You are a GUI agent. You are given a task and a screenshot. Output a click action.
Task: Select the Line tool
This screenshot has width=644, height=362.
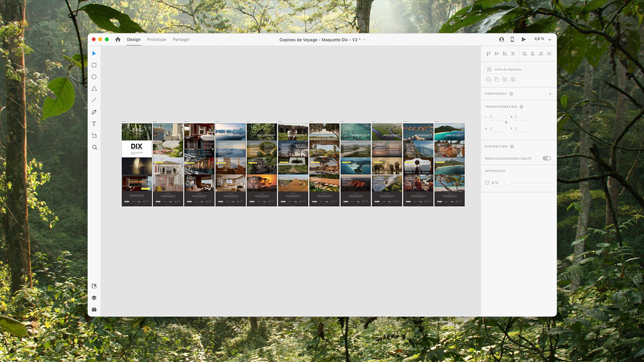pos(94,100)
